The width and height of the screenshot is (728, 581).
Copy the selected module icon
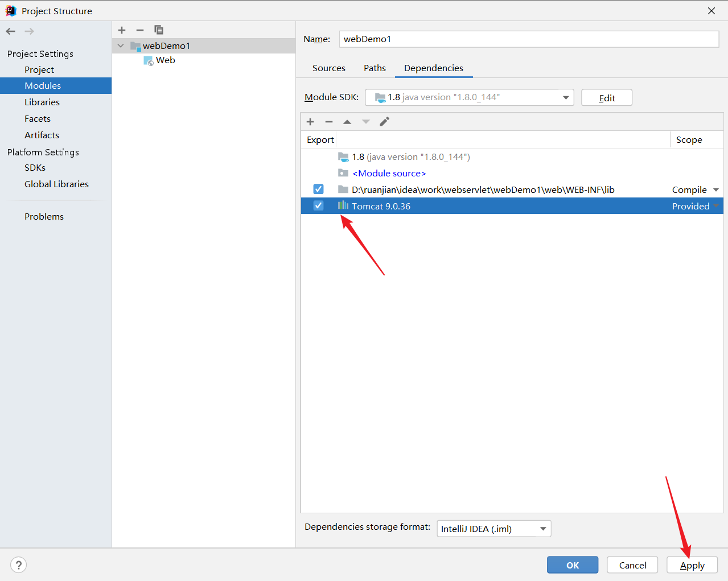pos(159,30)
